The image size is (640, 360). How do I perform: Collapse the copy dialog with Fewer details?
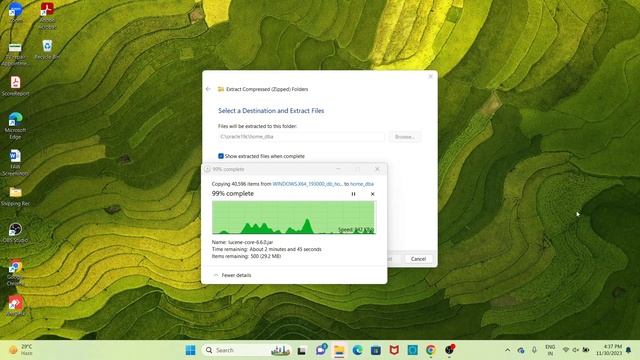point(233,275)
